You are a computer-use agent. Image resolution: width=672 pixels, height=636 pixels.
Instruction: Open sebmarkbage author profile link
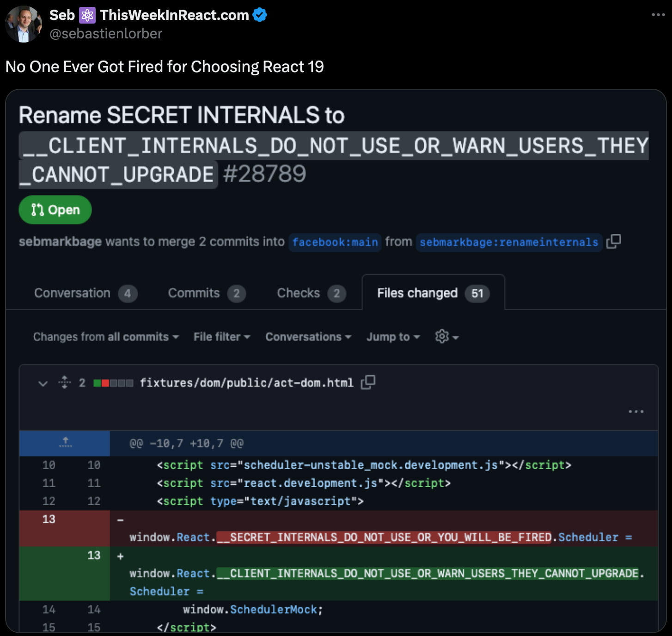60,241
